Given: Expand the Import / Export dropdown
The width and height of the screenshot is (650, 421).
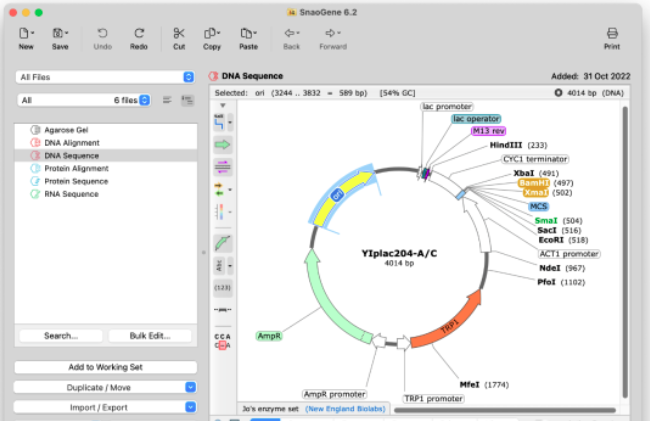Looking at the screenshot, I should click(x=190, y=407).
